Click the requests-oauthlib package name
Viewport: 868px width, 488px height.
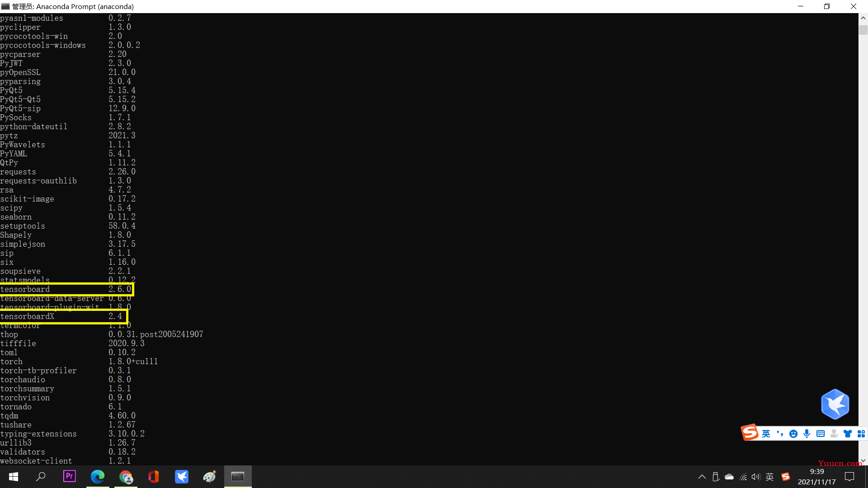[38, 181]
